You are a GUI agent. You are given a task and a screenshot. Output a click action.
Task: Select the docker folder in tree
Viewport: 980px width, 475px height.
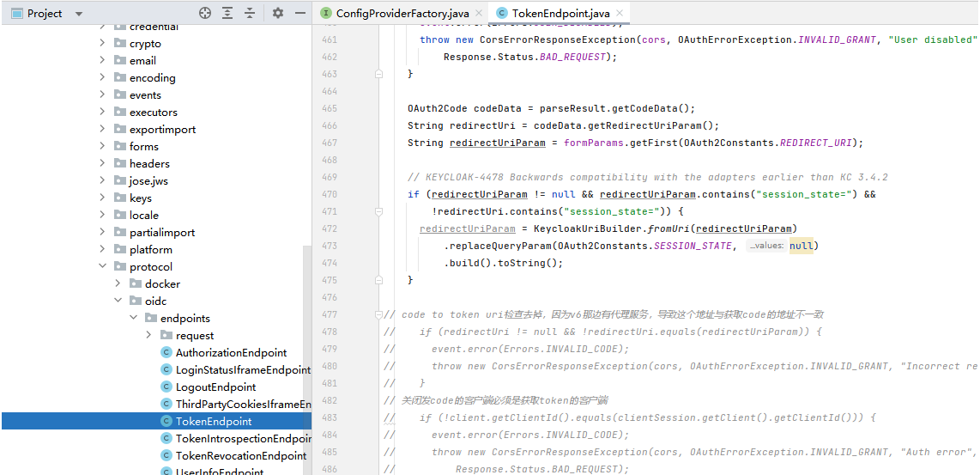[162, 283]
